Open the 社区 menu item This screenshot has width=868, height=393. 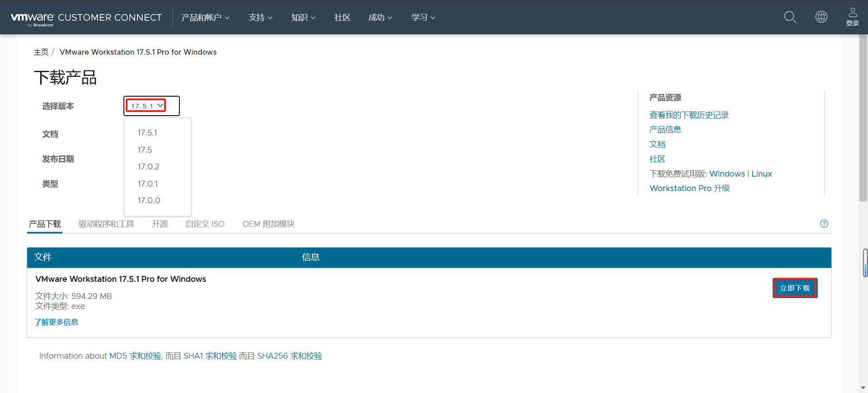(x=342, y=18)
